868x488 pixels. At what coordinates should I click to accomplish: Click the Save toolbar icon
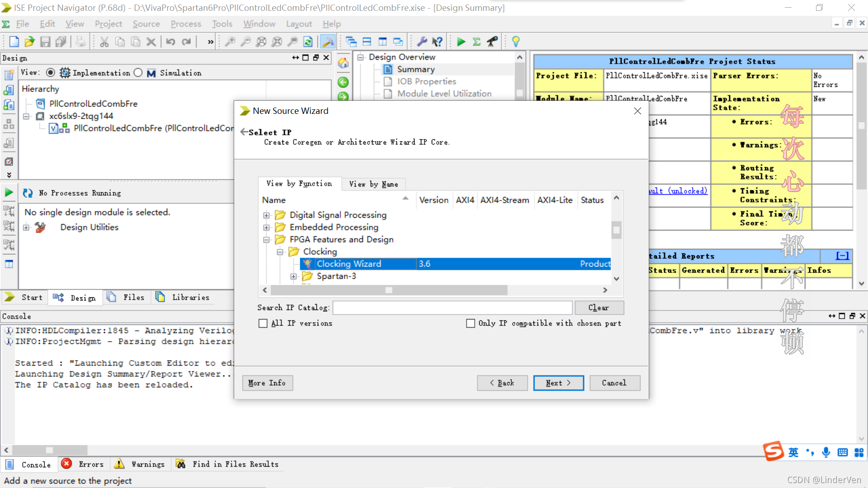pyautogui.click(x=45, y=42)
